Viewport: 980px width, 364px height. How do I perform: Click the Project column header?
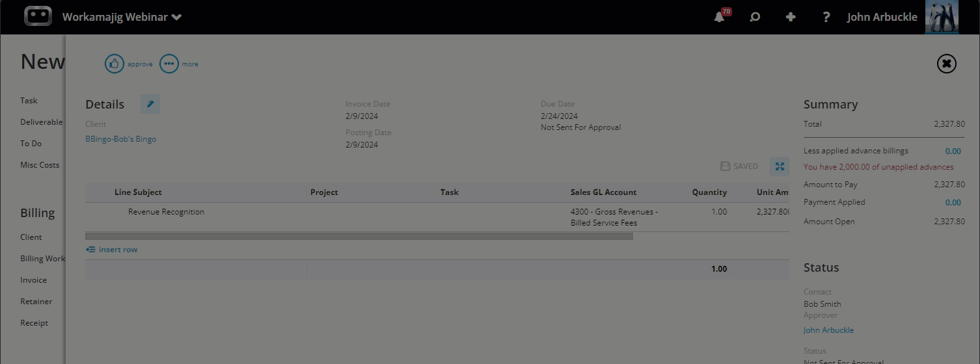pyautogui.click(x=324, y=192)
